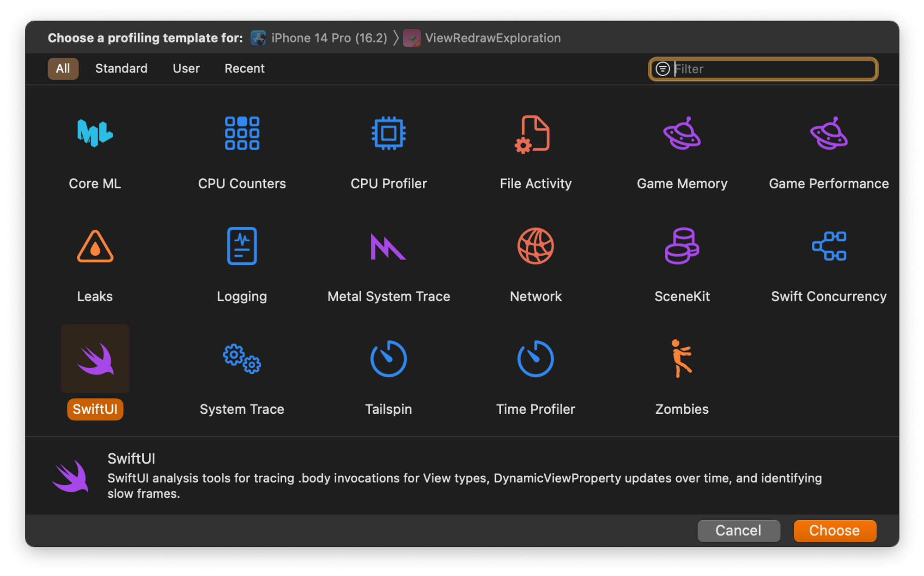This screenshot has width=924, height=576.
Task: Click the Filter search input field
Action: 766,68
